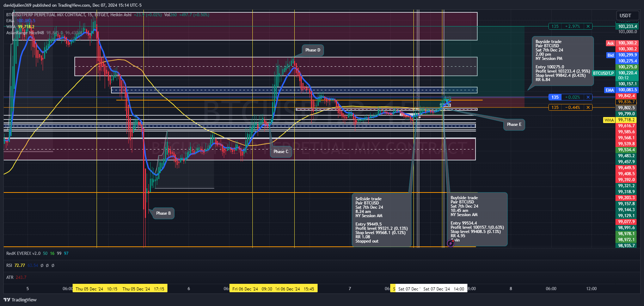Click the Fri 06 Dec '24 09:30 time label
Screen dimensions: 644x306
coord(252,289)
